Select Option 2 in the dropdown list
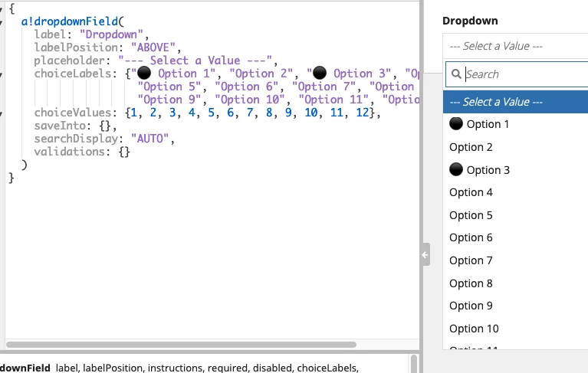 point(515,147)
